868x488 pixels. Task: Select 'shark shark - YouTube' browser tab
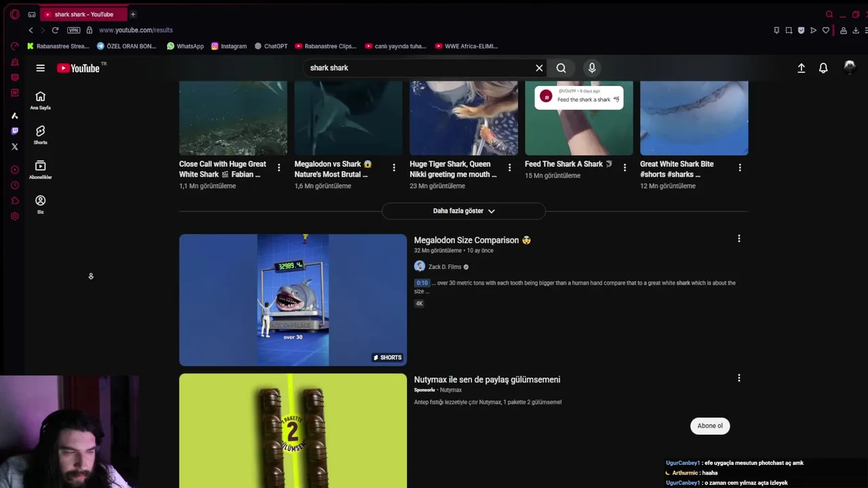[x=83, y=14]
